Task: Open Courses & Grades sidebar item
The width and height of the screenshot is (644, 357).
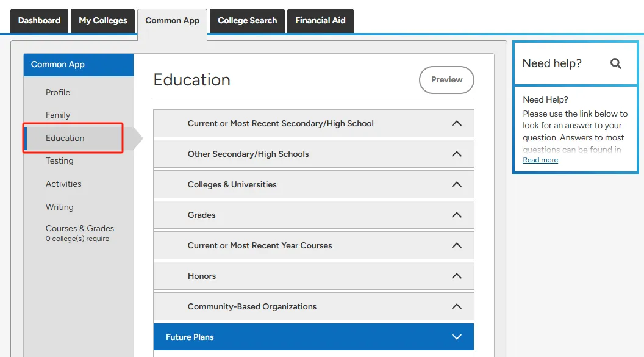Action: (80, 229)
